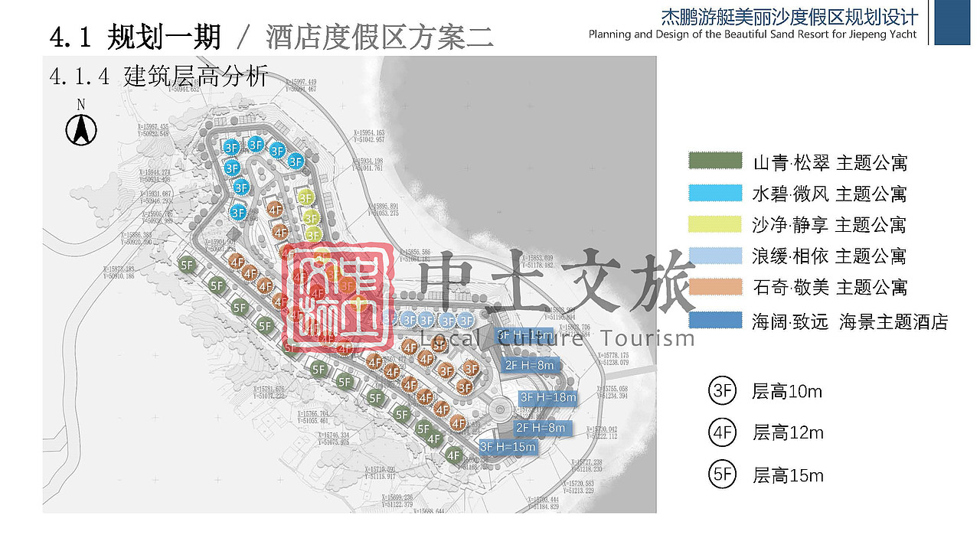Click the section title 4.1.4 建筑层高分析
Screen dimensions: 980x551
click(158, 77)
